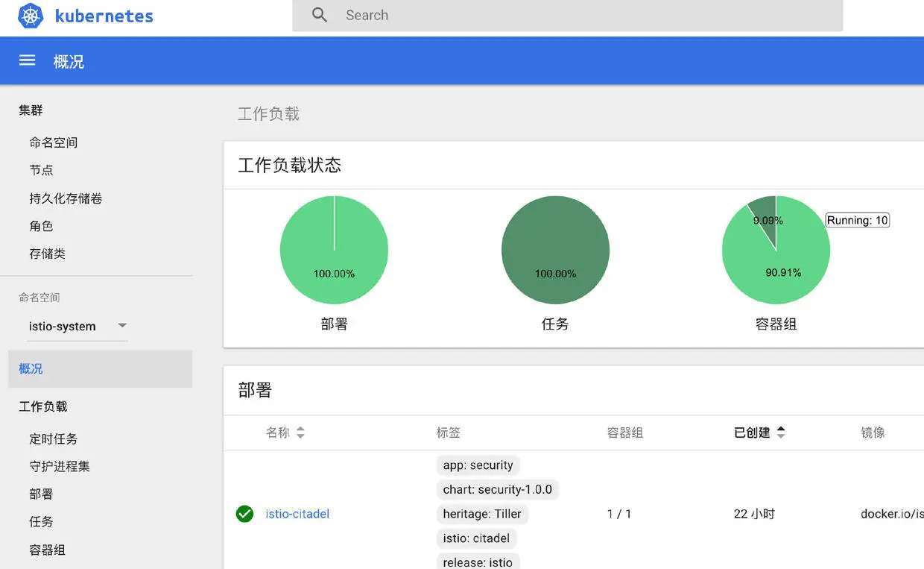Click the docker.io image cell

[x=892, y=514]
